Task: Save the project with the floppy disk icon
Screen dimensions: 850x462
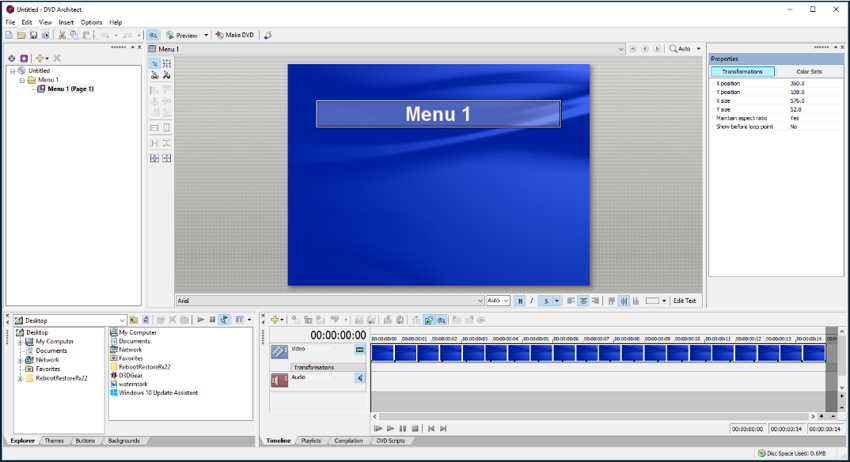Action: (x=33, y=35)
